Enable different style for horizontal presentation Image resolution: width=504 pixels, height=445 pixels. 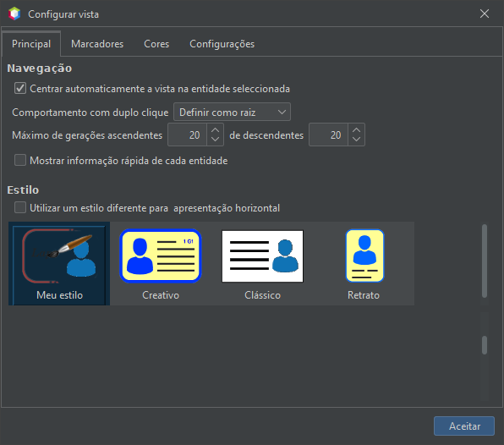tap(20, 207)
